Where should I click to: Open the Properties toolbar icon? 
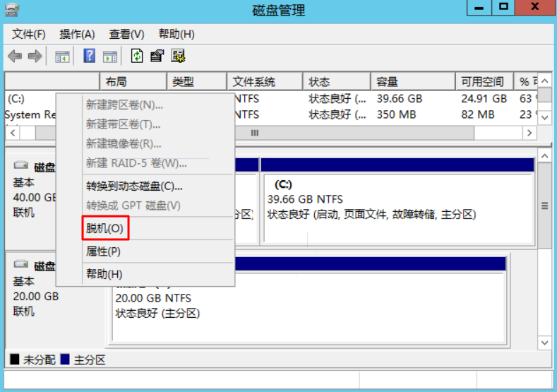[157, 56]
